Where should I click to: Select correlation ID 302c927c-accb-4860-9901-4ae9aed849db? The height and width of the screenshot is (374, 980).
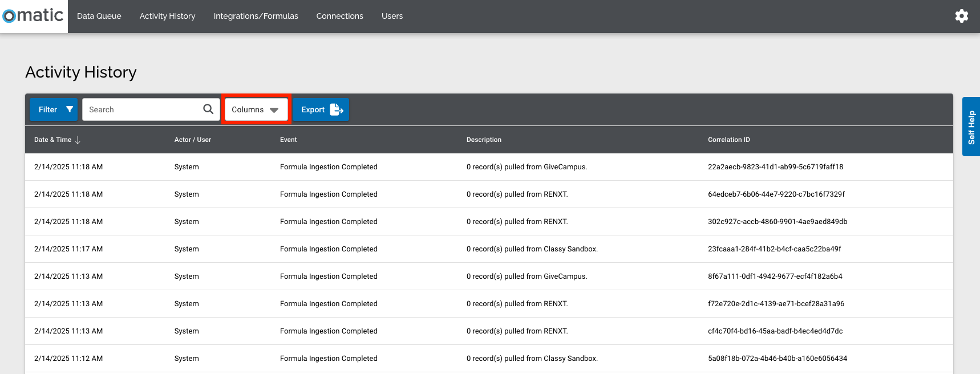click(x=777, y=222)
